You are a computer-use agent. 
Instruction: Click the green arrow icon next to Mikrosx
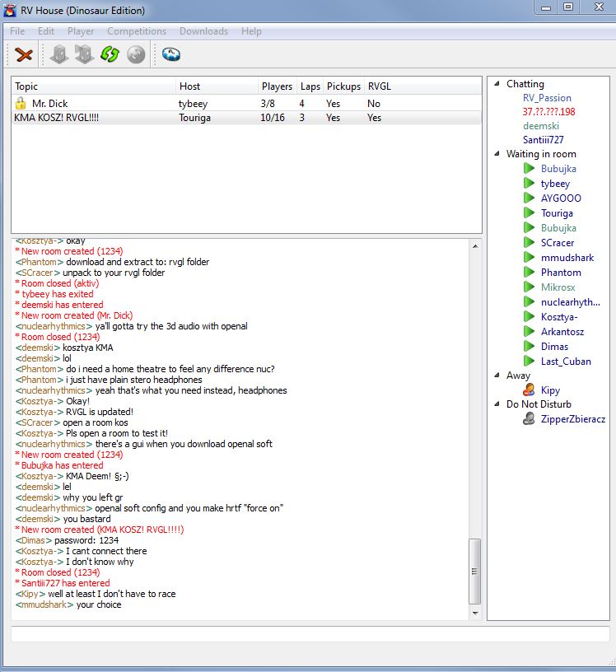(529, 287)
